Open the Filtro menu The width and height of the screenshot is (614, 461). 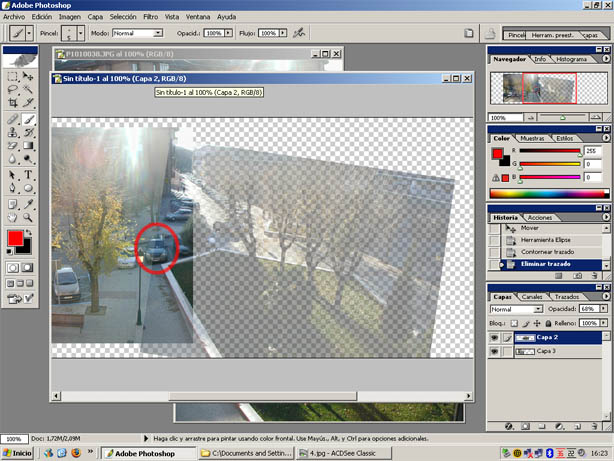[150, 17]
